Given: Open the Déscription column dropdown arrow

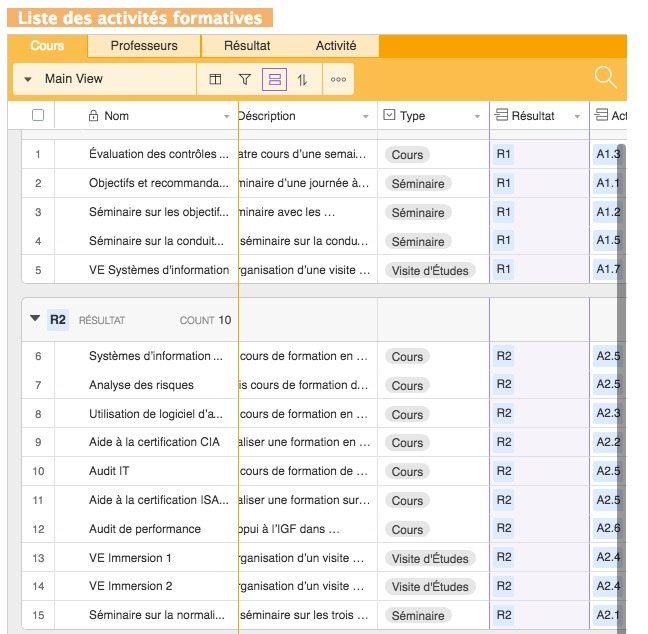Looking at the screenshot, I should coord(365,117).
